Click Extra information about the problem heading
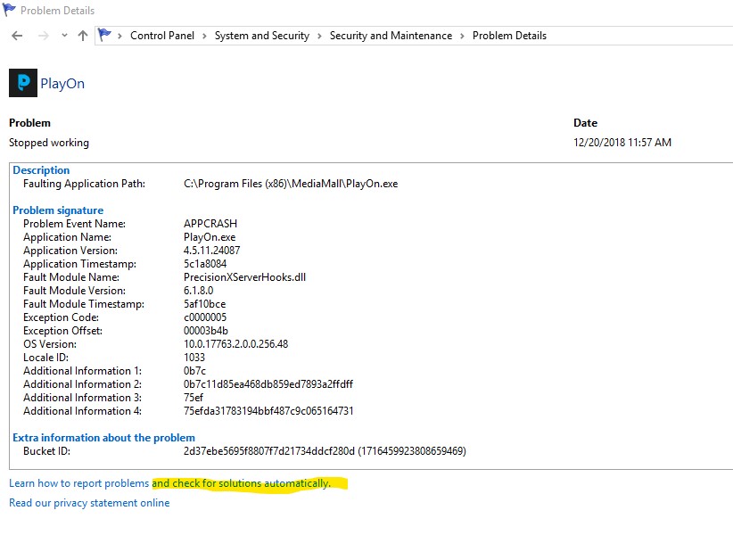This screenshot has height=560, width=733. point(103,438)
